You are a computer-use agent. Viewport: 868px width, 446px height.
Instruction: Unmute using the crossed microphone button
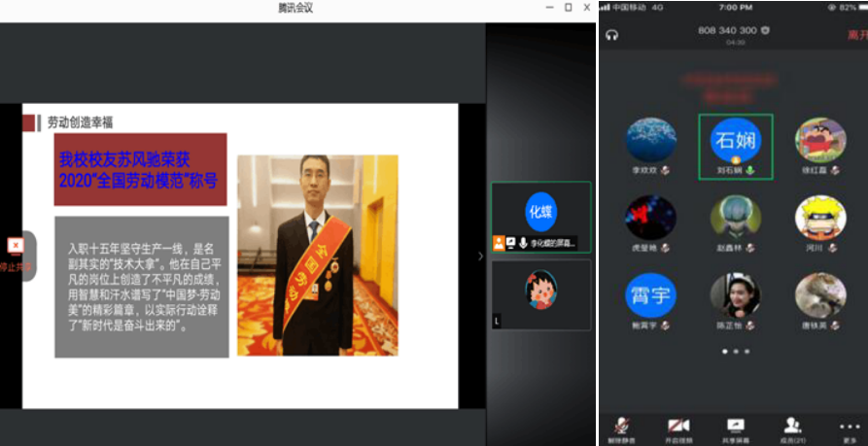pos(621,426)
